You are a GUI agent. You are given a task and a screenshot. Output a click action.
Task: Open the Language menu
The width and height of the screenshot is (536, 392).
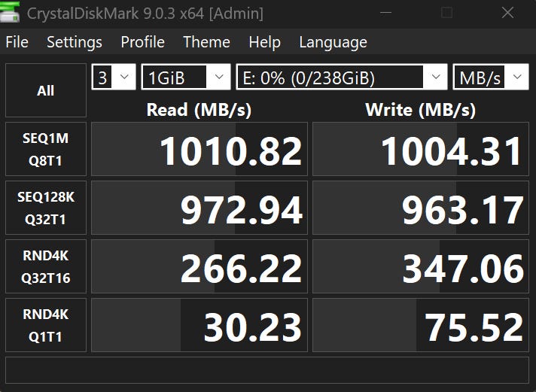click(333, 42)
